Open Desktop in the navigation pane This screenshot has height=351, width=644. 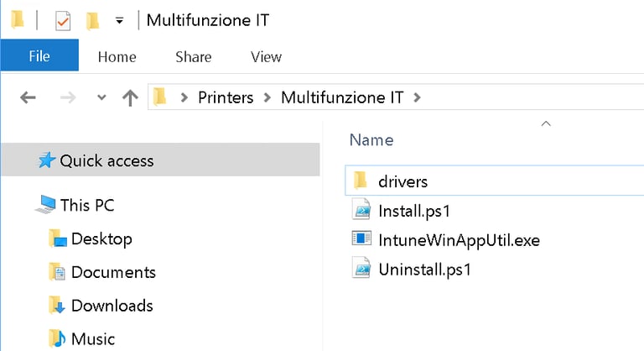tap(101, 238)
